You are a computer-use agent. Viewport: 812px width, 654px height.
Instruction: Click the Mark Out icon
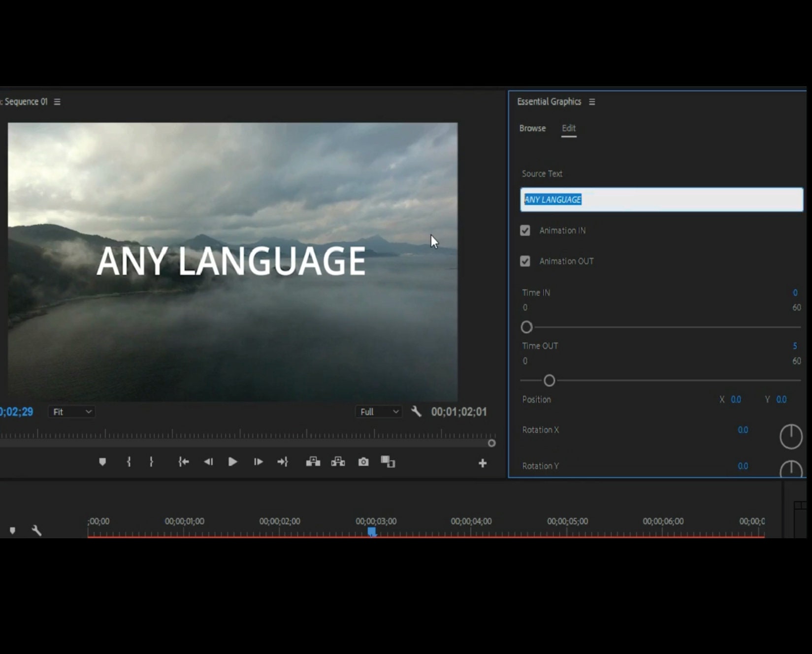151,462
